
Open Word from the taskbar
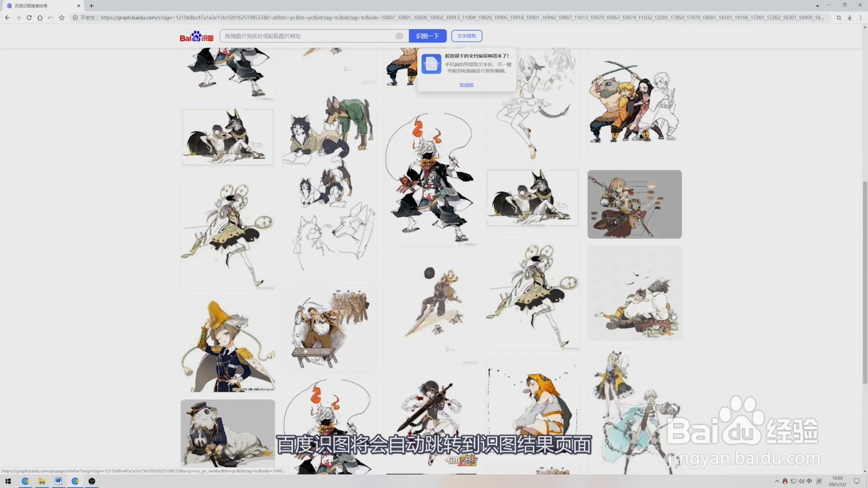click(x=59, y=481)
